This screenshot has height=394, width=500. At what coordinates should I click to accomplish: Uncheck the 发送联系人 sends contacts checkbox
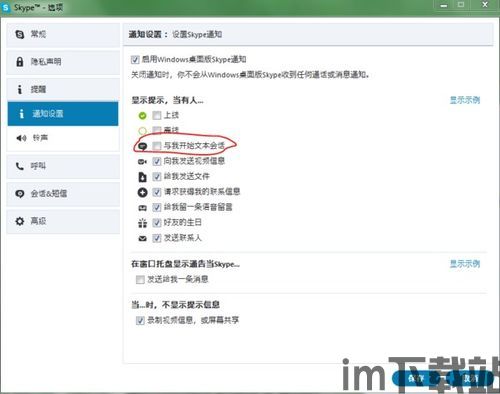click(x=157, y=238)
